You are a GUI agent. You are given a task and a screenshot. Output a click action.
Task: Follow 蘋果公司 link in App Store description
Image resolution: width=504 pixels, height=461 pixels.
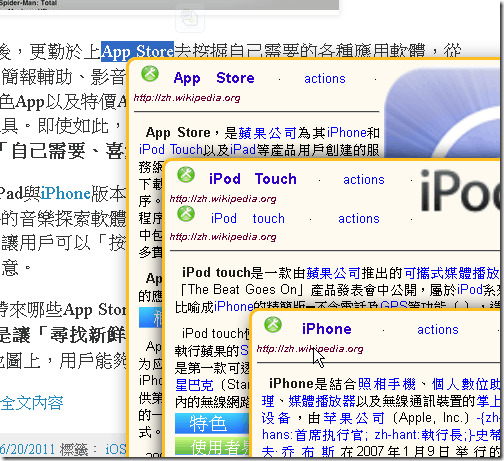click(267, 133)
